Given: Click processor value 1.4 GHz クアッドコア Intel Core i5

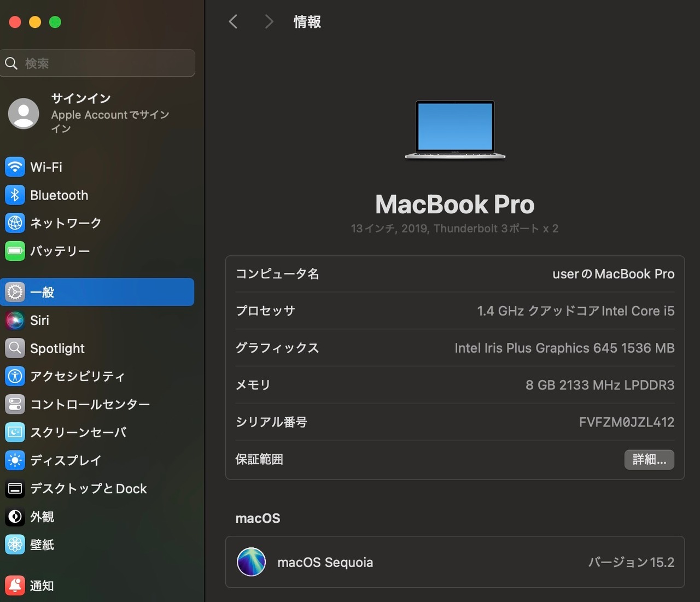Looking at the screenshot, I should 576,311.
